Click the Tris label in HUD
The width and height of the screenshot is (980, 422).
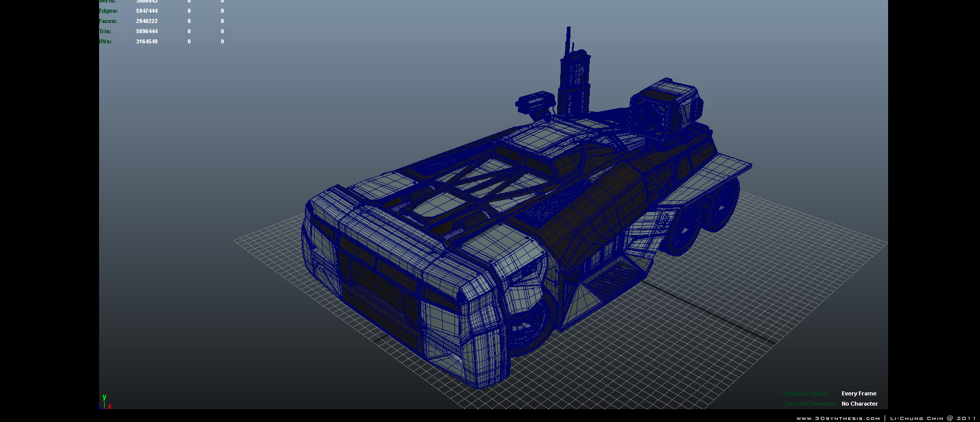(x=105, y=31)
